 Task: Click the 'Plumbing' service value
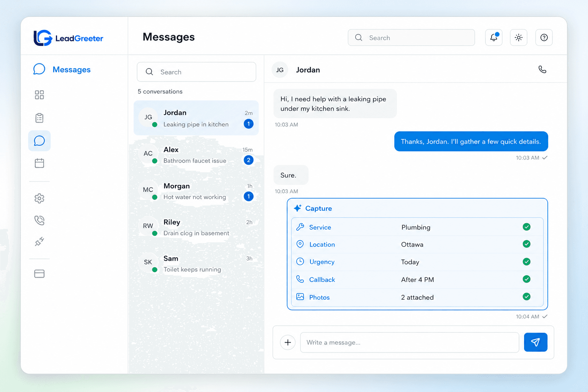coord(416,227)
